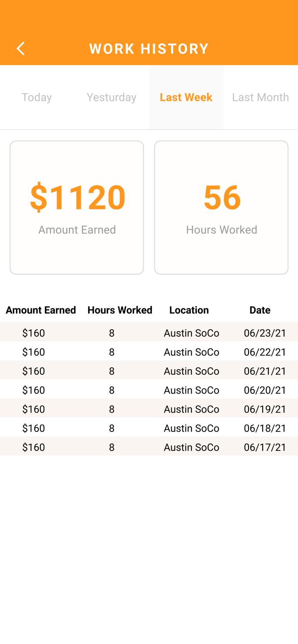Screen dimensions: 298x644
Task: Tap the $1120 Amount Earned card
Action: tap(77, 207)
